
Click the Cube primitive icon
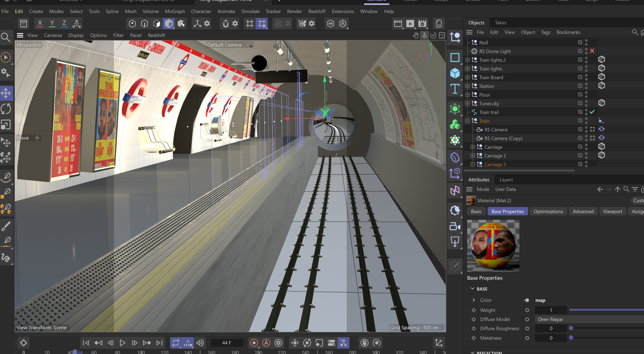[x=455, y=73]
